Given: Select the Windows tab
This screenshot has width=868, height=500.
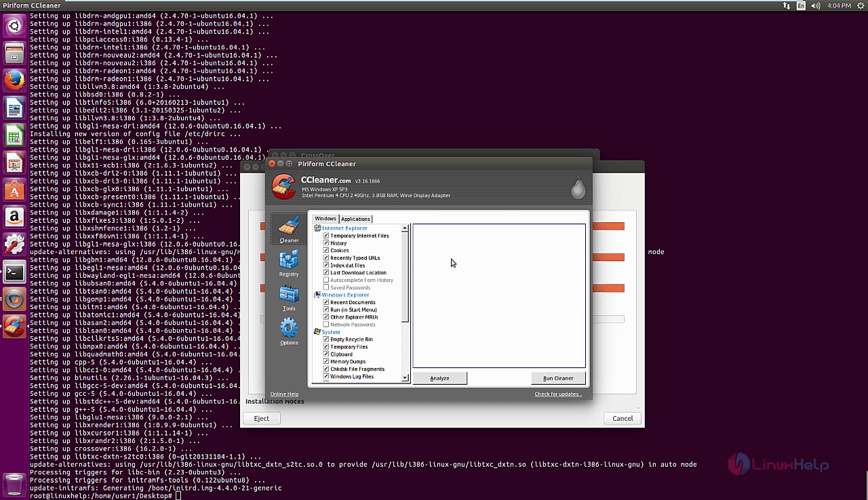Looking at the screenshot, I should [325, 219].
